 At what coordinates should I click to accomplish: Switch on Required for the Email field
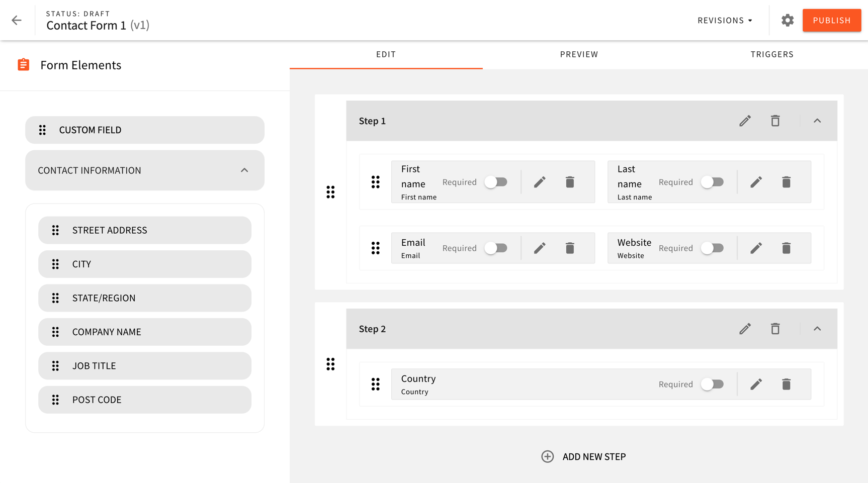pyautogui.click(x=496, y=248)
